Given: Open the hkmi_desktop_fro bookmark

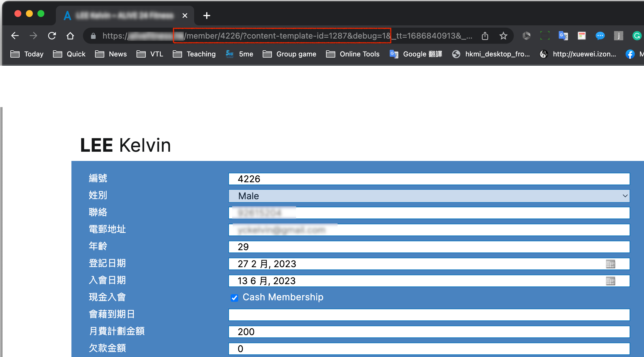Looking at the screenshot, I should (491, 54).
